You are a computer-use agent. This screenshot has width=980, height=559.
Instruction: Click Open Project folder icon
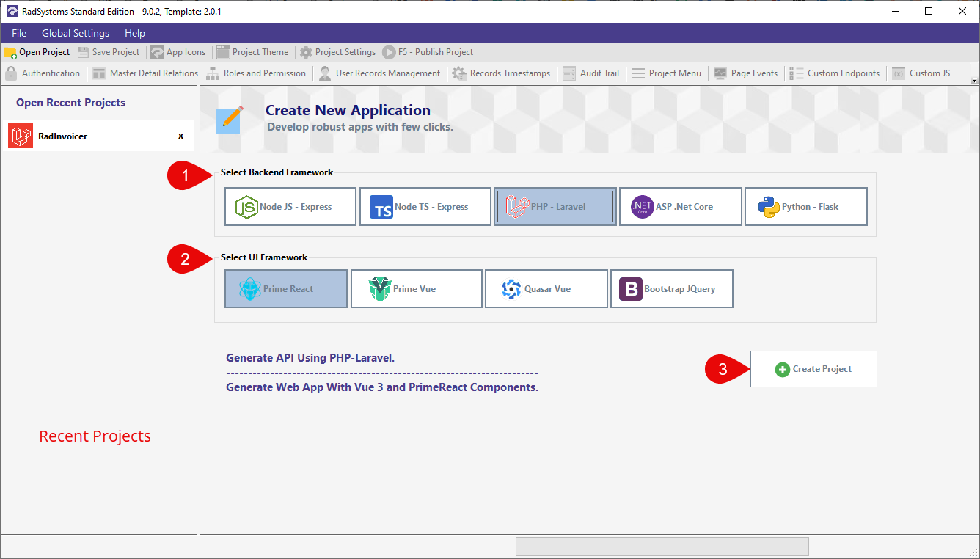[x=10, y=52]
